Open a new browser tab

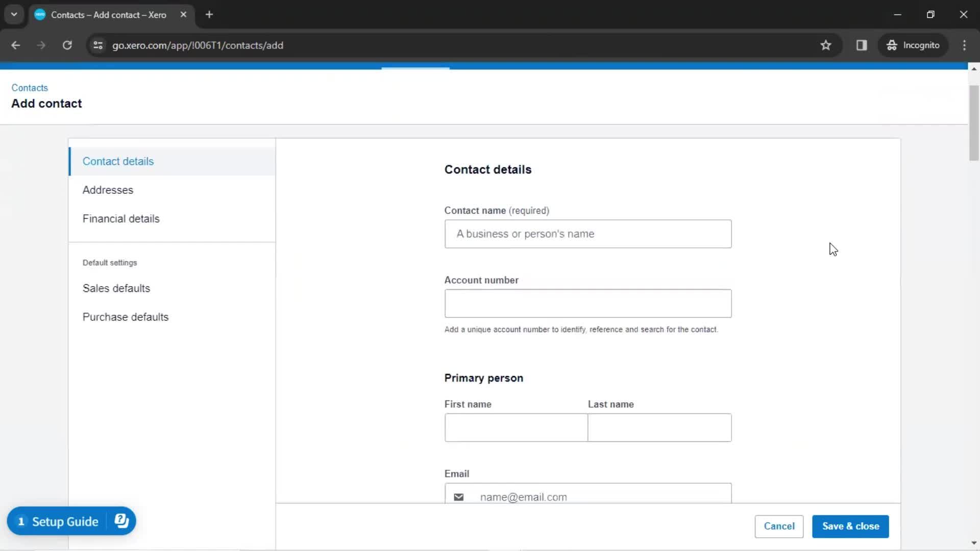pos(209,15)
